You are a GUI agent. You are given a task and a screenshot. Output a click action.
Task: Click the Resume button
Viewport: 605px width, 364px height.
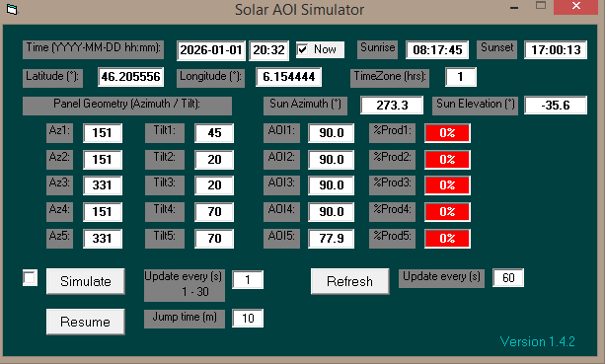pyautogui.click(x=85, y=322)
